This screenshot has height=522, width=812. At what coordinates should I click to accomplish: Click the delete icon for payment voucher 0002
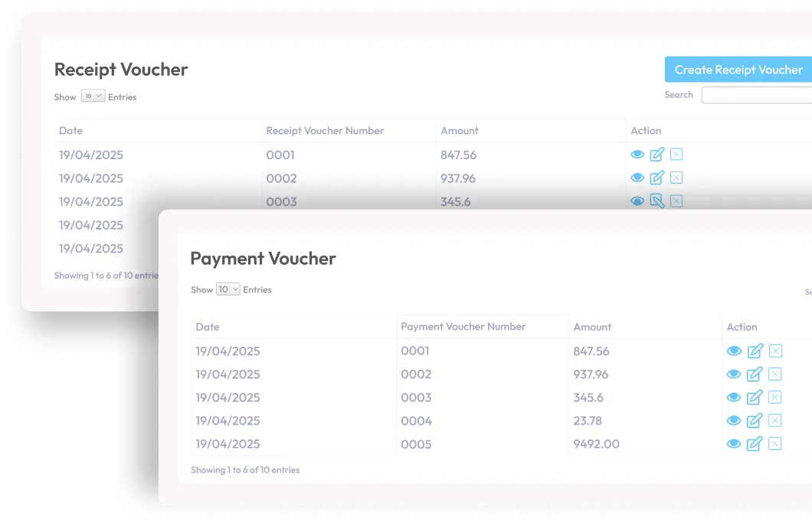click(774, 374)
